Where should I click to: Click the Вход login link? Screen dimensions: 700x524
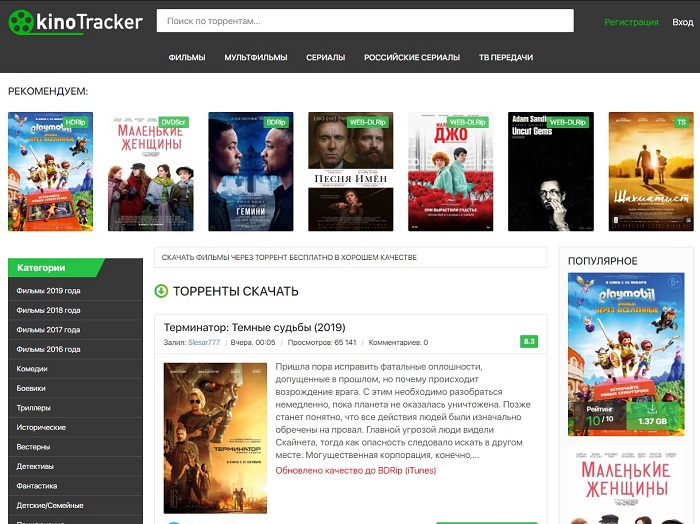pos(683,22)
